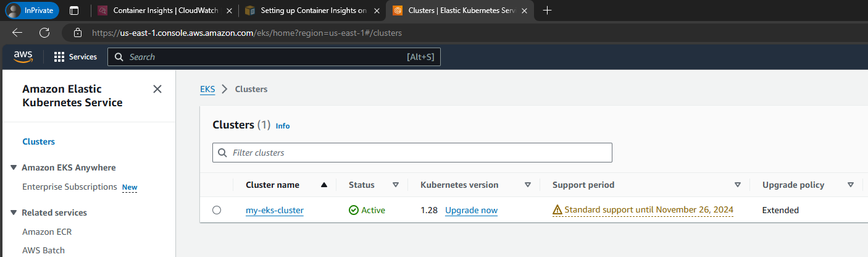Open Enterprise Subscriptions in sidebar
868x257 pixels.
coord(70,187)
